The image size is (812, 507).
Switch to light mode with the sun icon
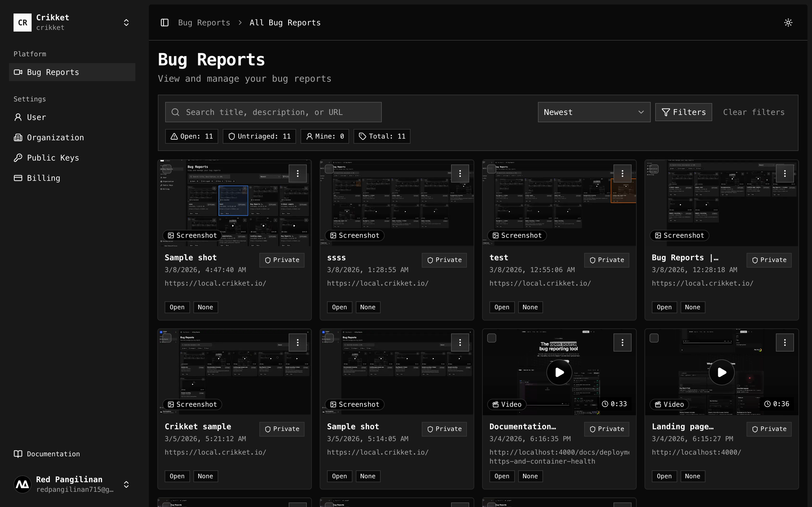point(788,23)
